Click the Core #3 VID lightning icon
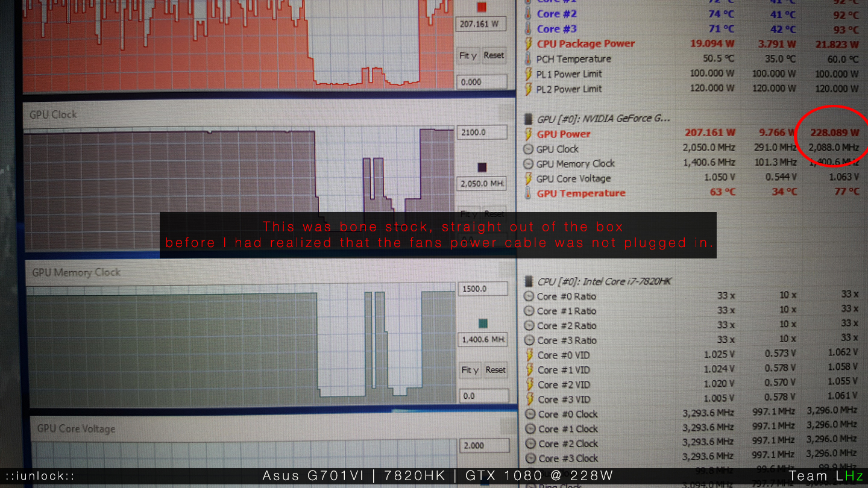 530,399
